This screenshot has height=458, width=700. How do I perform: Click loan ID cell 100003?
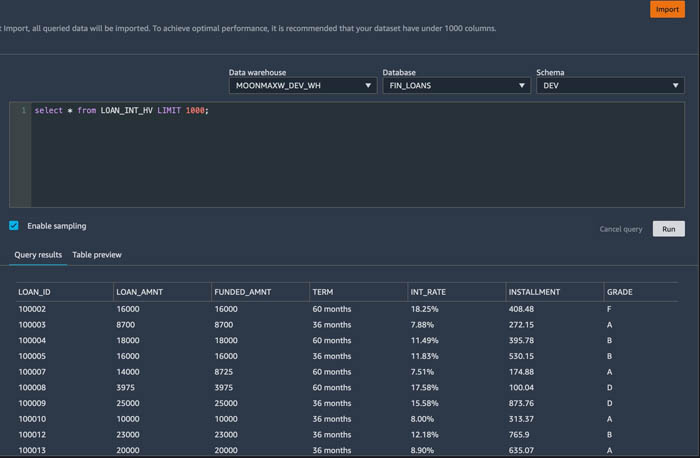coord(32,325)
